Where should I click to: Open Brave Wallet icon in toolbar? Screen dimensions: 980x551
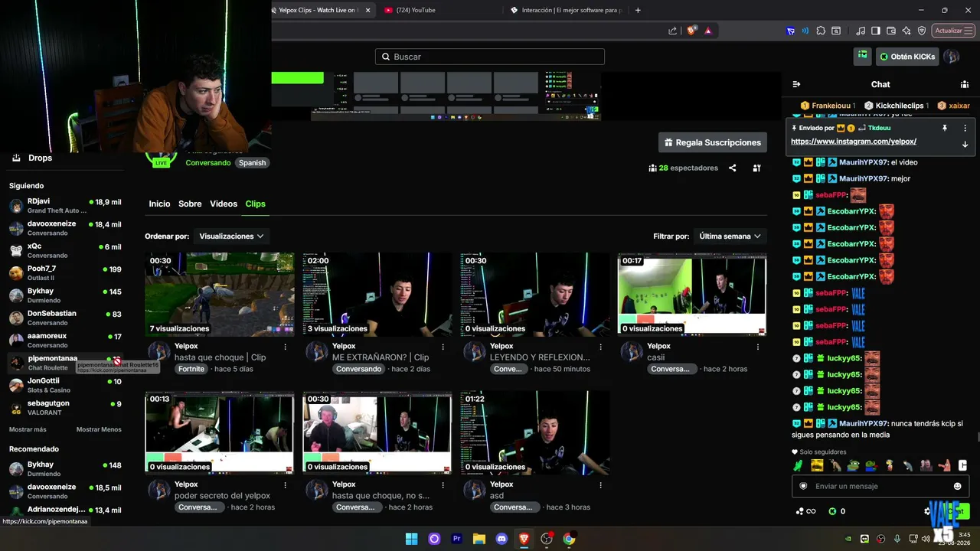890,31
